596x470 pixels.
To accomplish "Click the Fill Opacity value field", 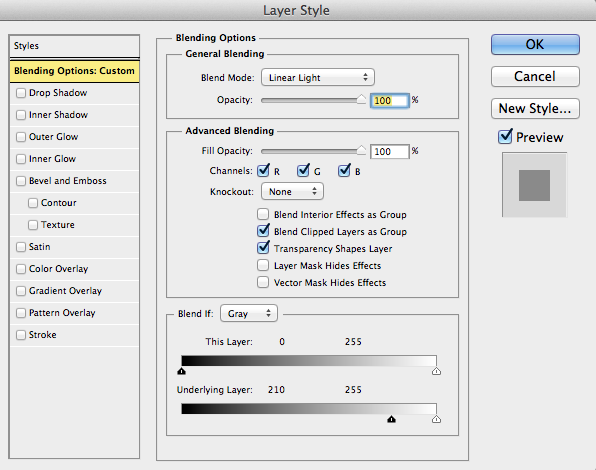I will (390, 152).
